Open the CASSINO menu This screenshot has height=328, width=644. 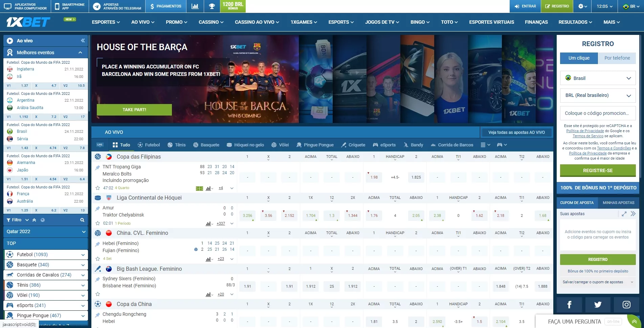tap(211, 22)
